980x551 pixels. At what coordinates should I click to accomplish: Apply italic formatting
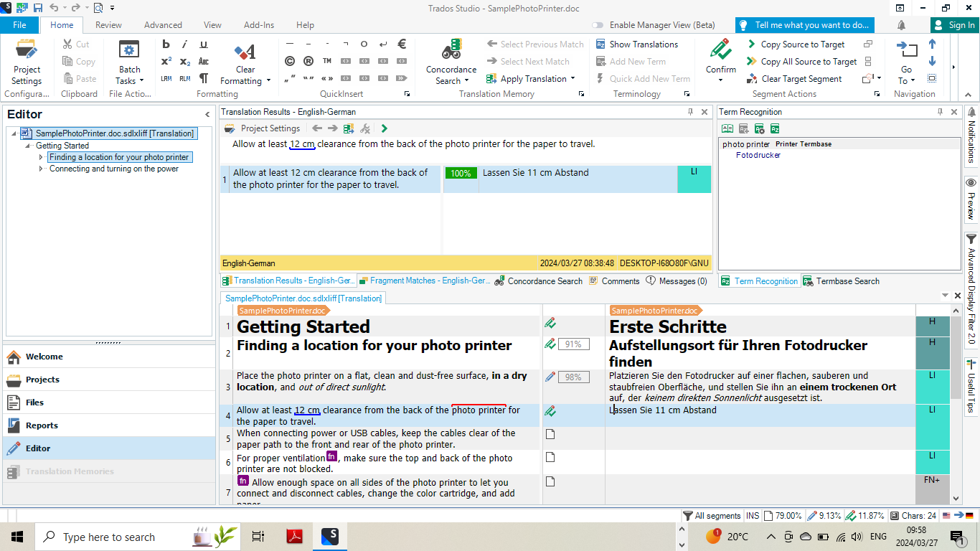click(185, 44)
